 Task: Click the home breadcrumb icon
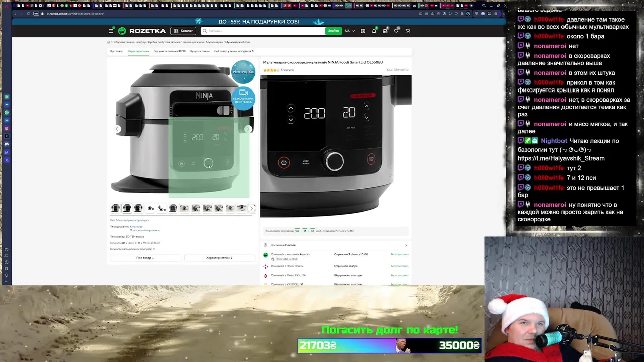pyautogui.click(x=108, y=42)
